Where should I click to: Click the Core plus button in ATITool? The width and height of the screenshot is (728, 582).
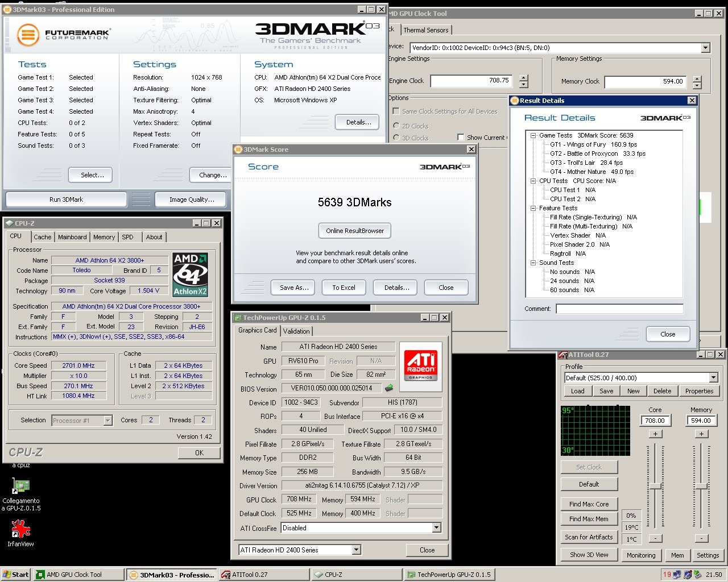(655, 434)
